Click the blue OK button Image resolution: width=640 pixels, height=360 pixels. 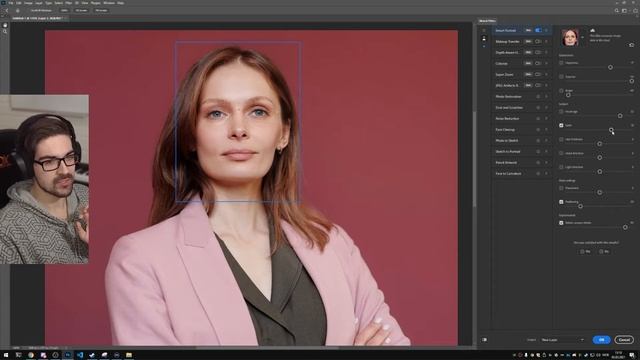(x=601, y=340)
